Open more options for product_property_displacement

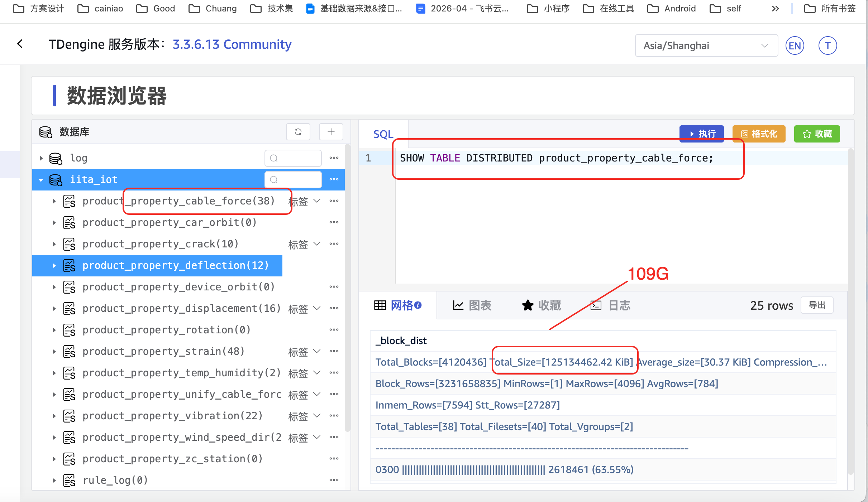coord(334,308)
